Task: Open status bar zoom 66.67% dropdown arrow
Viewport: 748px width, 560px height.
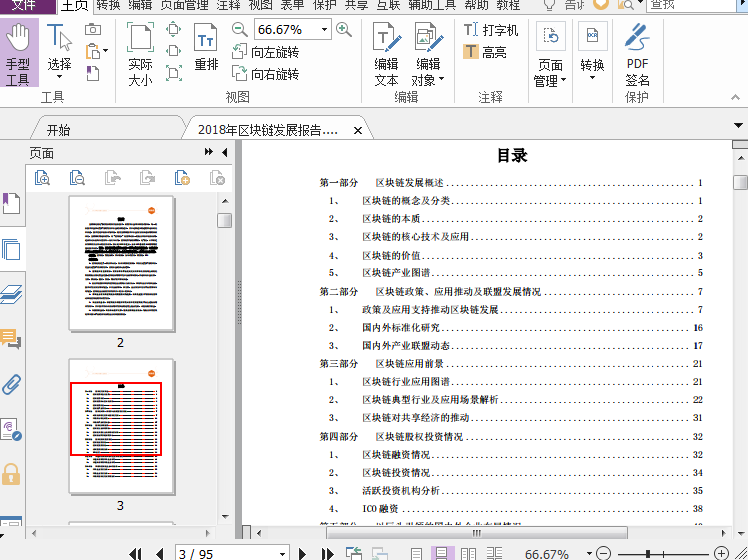Action: (x=589, y=553)
